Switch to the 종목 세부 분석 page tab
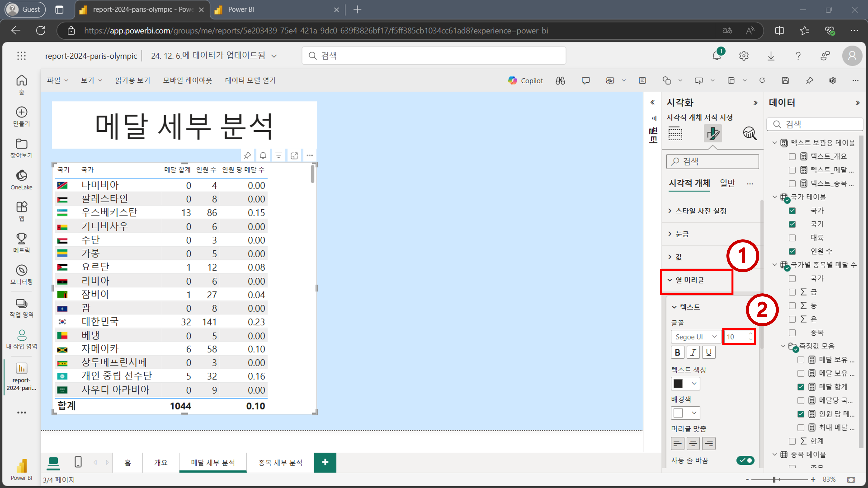This screenshot has height=488, width=868. [x=280, y=463]
